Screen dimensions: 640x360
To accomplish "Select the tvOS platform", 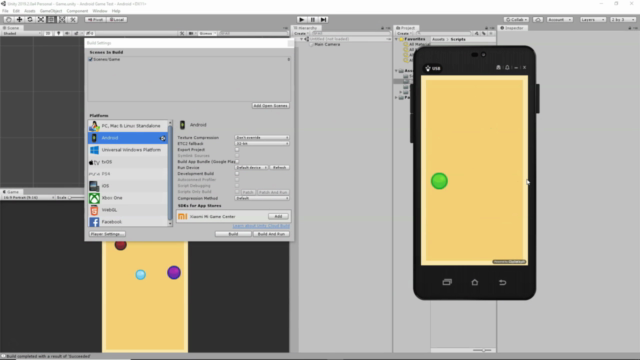I will pyautogui.click(x=128, y=162).
